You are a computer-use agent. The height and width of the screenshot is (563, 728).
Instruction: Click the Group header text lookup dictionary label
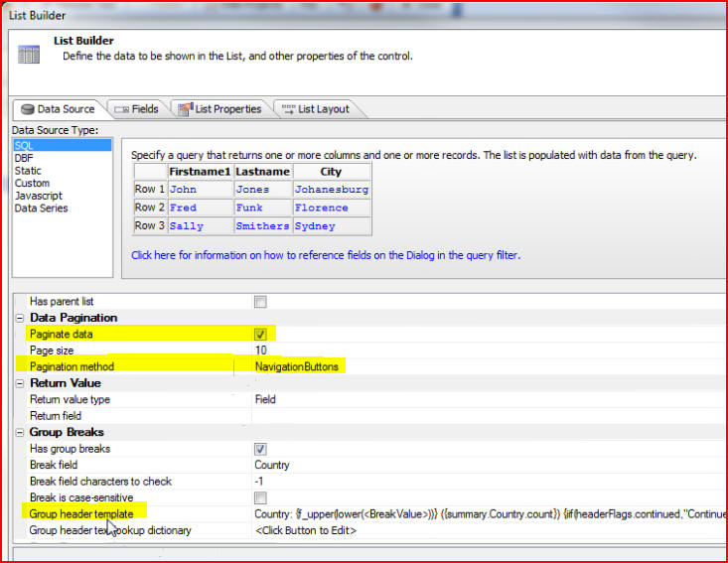(110, 530)
